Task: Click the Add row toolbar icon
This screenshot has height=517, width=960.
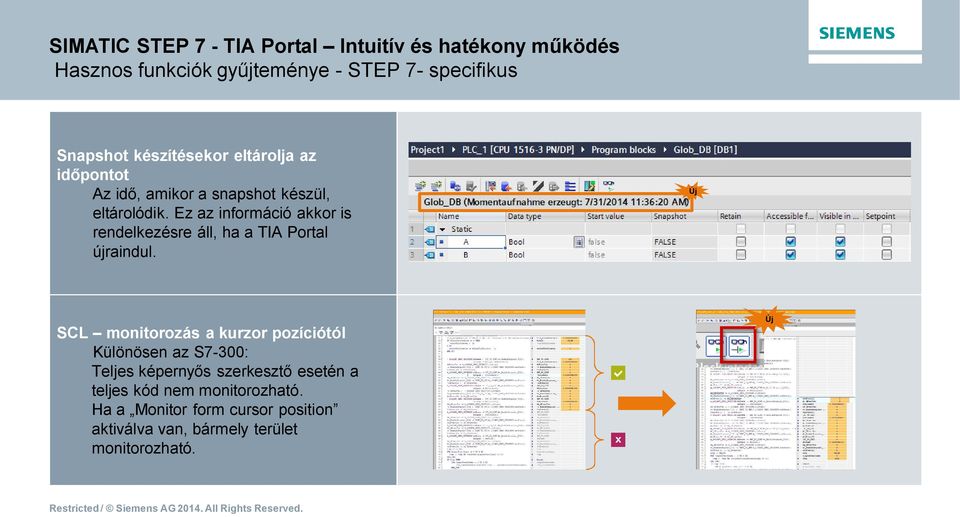Action: point(437,186)
